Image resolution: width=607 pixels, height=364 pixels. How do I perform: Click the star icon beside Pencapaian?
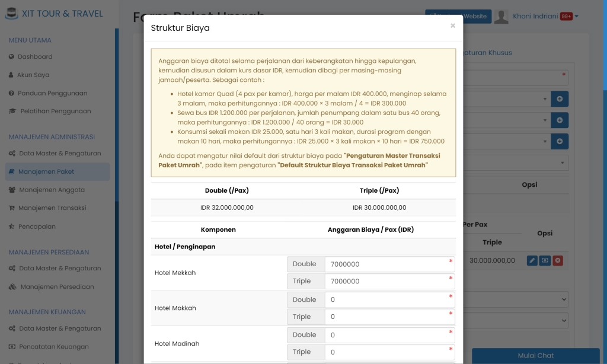pyautogui.click(x=11, y=226)
